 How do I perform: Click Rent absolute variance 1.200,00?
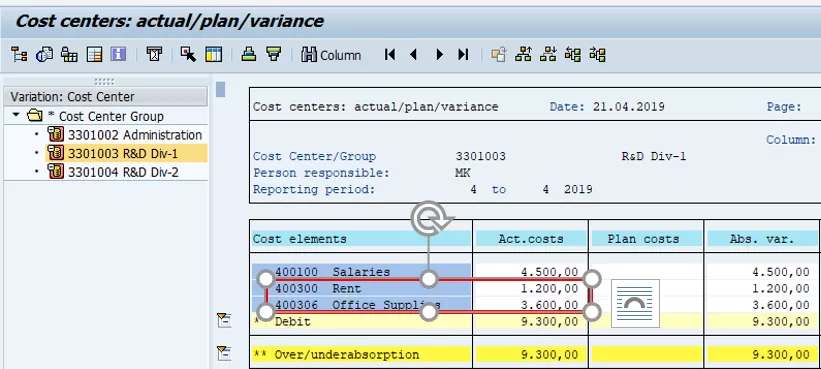[x=781, y=288]
